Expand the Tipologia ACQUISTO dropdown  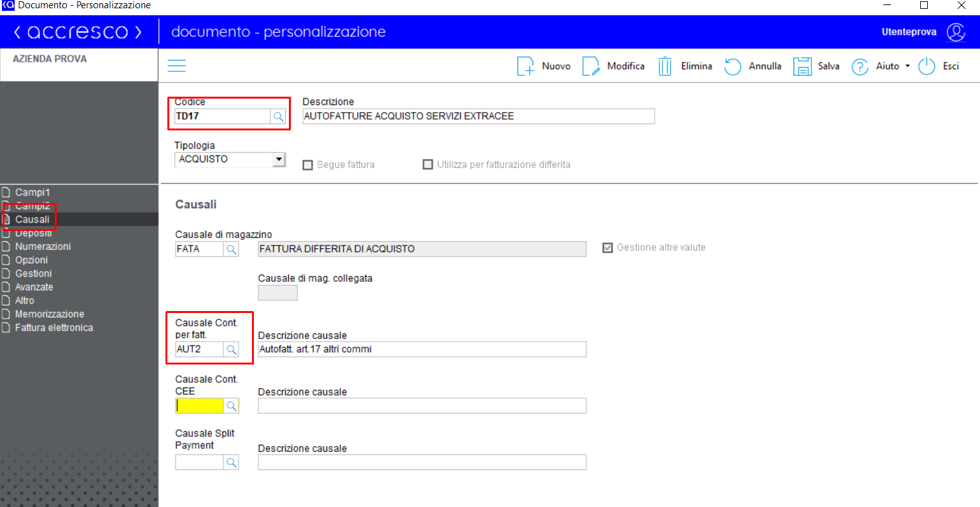(279, 160)
